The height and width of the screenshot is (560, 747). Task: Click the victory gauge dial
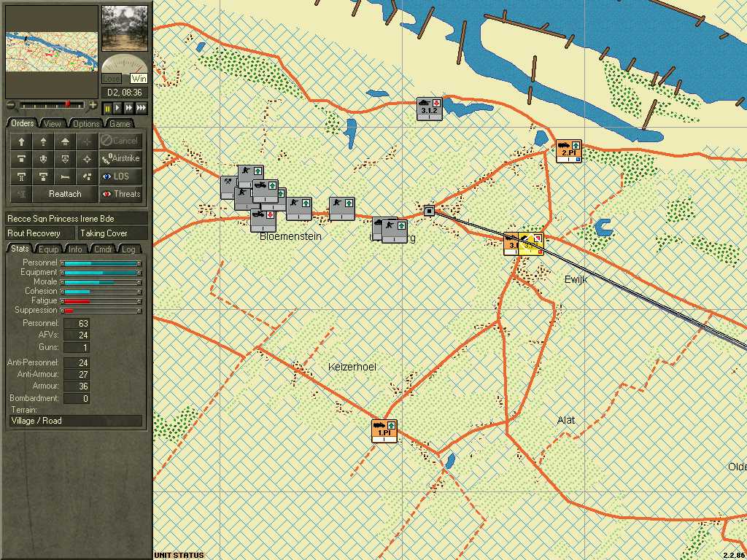[x=125, y=64]
